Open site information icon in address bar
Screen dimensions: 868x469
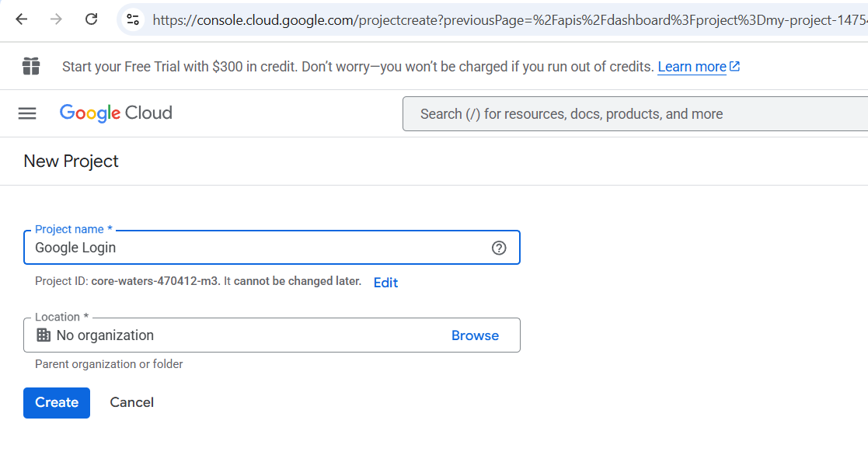pyautogui.click(x=133, y=19)
